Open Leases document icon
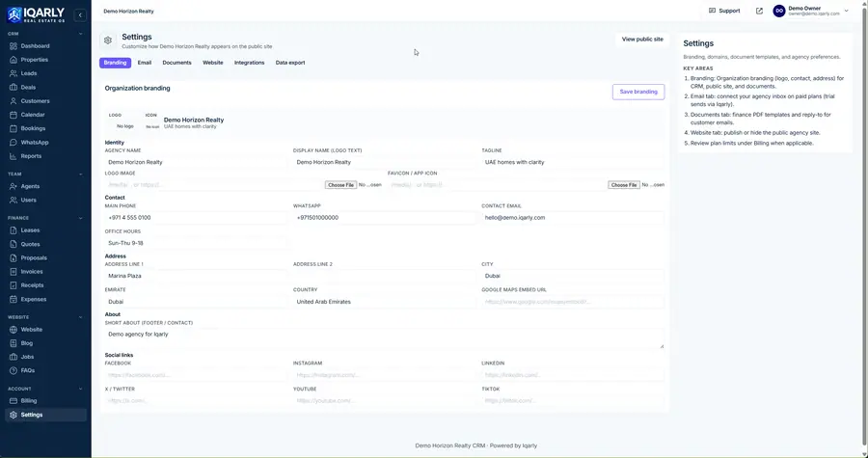The height and width of the screenshot is (458, 868). point(14,230)
